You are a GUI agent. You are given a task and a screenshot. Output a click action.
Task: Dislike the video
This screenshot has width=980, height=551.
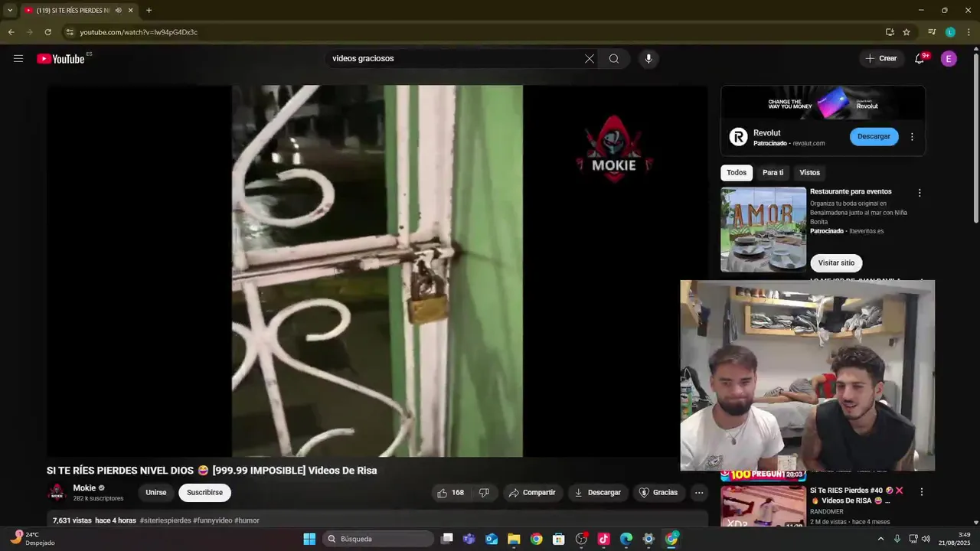(x=484, y=493)
